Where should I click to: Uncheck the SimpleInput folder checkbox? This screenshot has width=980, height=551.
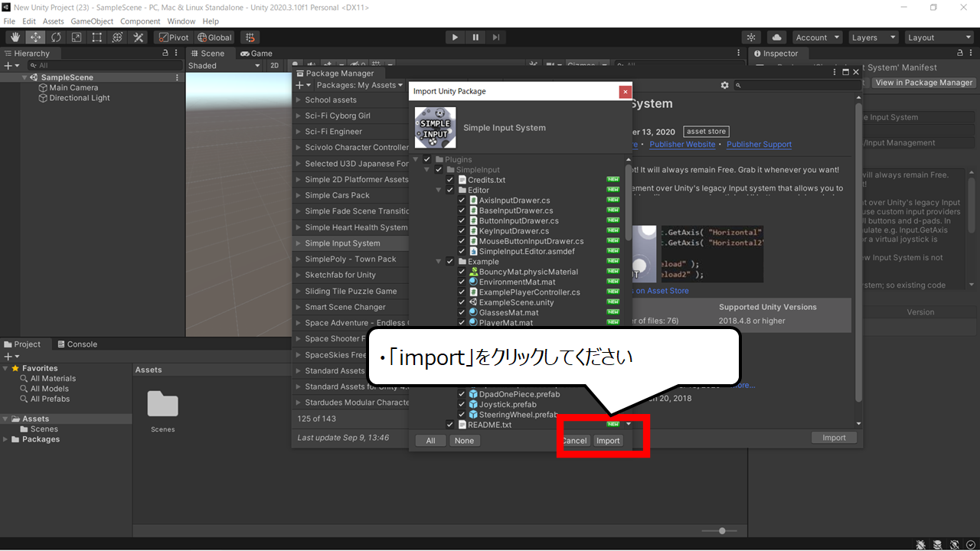[x=439, y=170]
